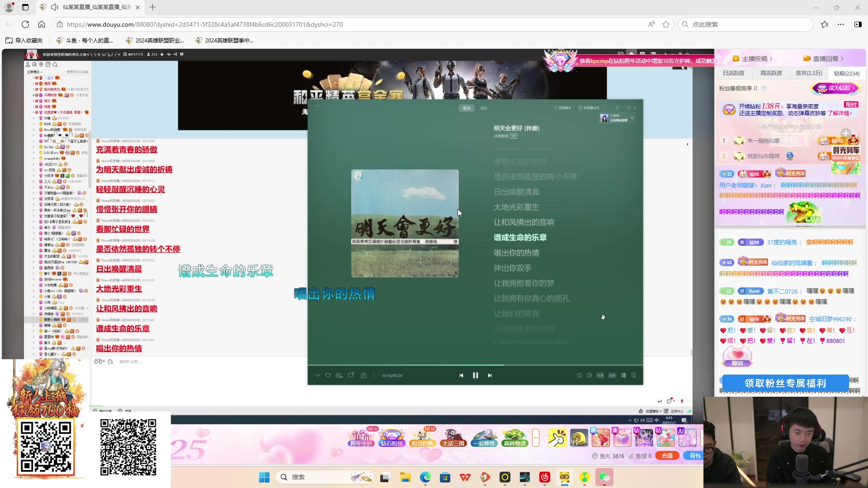Send the AI castle gift
Image resolution: width=868 pixels, height=488 pixels.
[687, 438]
